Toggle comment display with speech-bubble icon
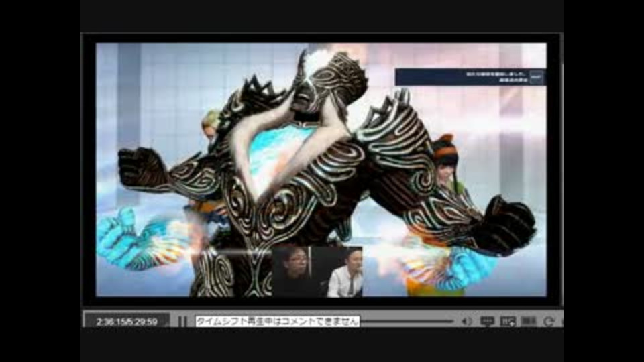The image size is (644, 362). (487, 321)
